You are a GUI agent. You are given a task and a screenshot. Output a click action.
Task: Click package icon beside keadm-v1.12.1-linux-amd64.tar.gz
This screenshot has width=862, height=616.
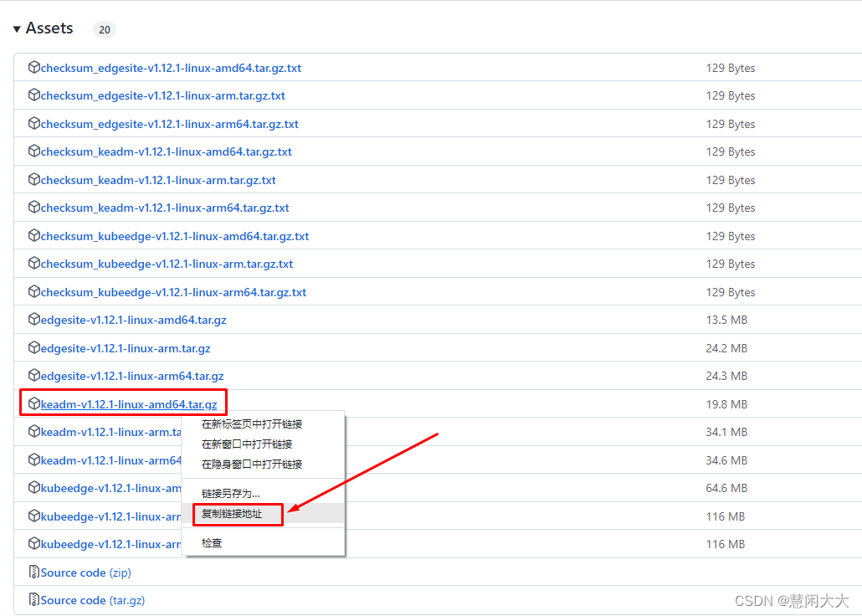(x=34, y=403)
